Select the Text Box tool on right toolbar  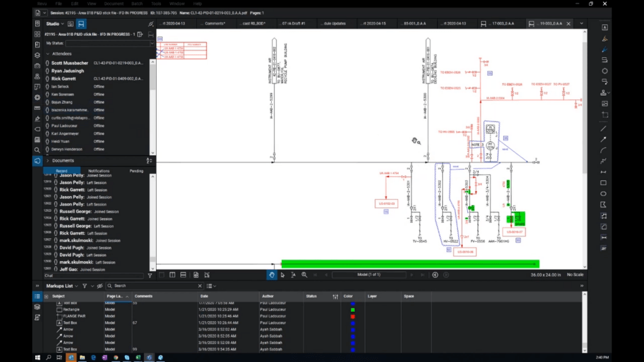click(x=605, y=28)
